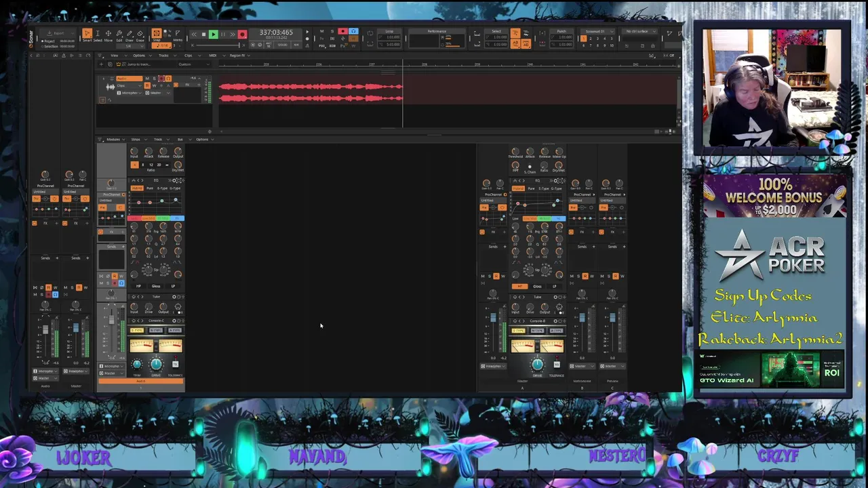This screenshot has width=868, height=488.
Task: Click the Audio strip volume fader
Action: click(x=111, y=319)
